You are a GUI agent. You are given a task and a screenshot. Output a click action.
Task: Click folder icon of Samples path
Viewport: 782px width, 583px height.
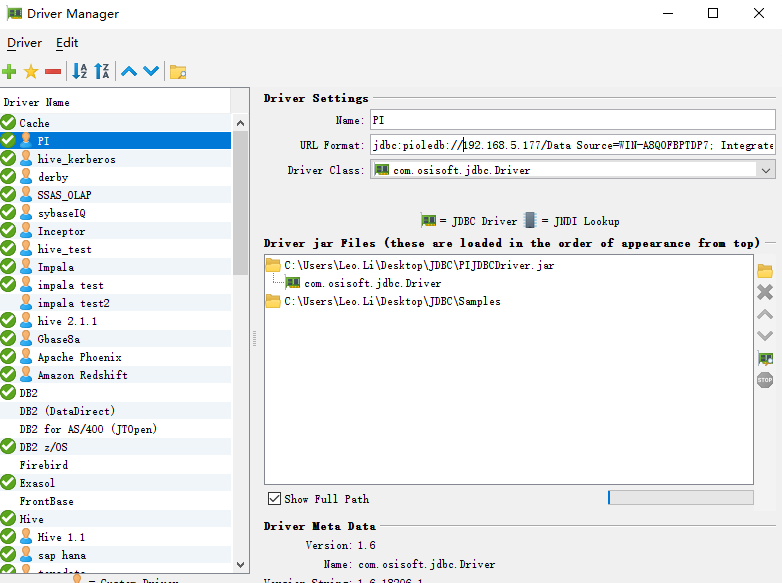point(273,301)
